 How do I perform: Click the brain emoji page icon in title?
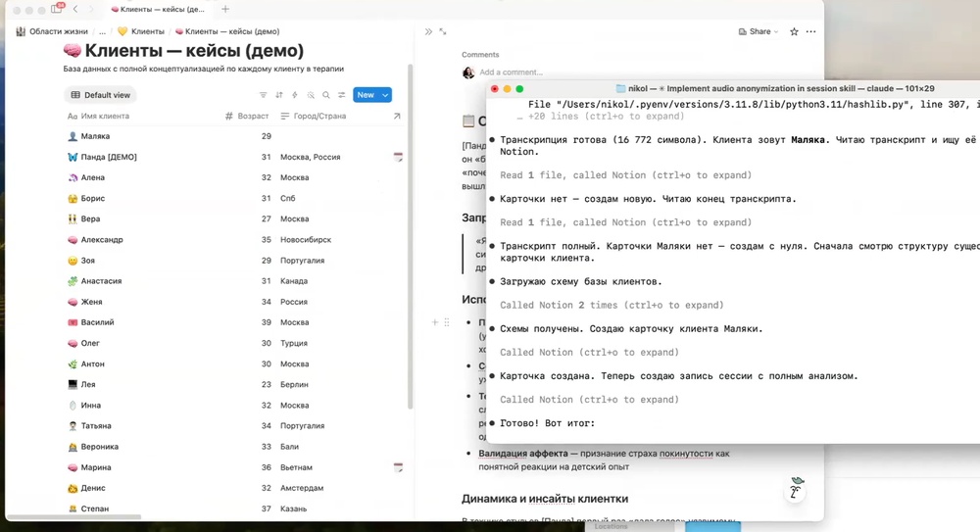72,50
